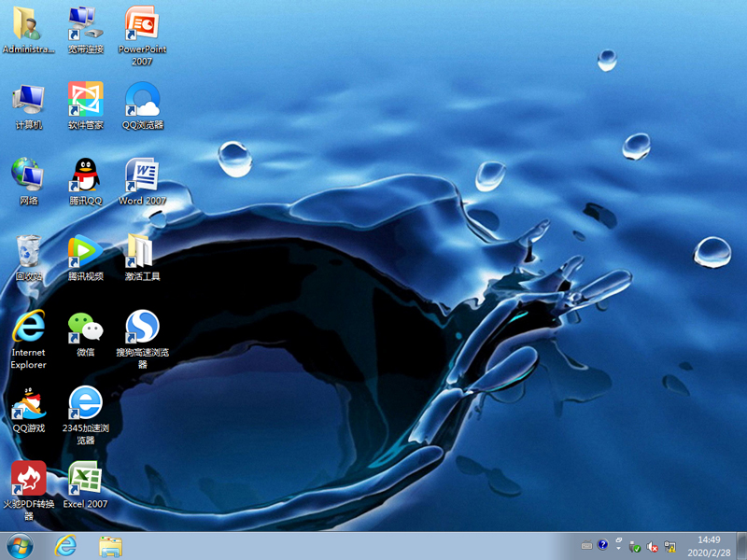
Task: Launch Internet Explorer from the taskbar
Action: [x=66, y=546]
